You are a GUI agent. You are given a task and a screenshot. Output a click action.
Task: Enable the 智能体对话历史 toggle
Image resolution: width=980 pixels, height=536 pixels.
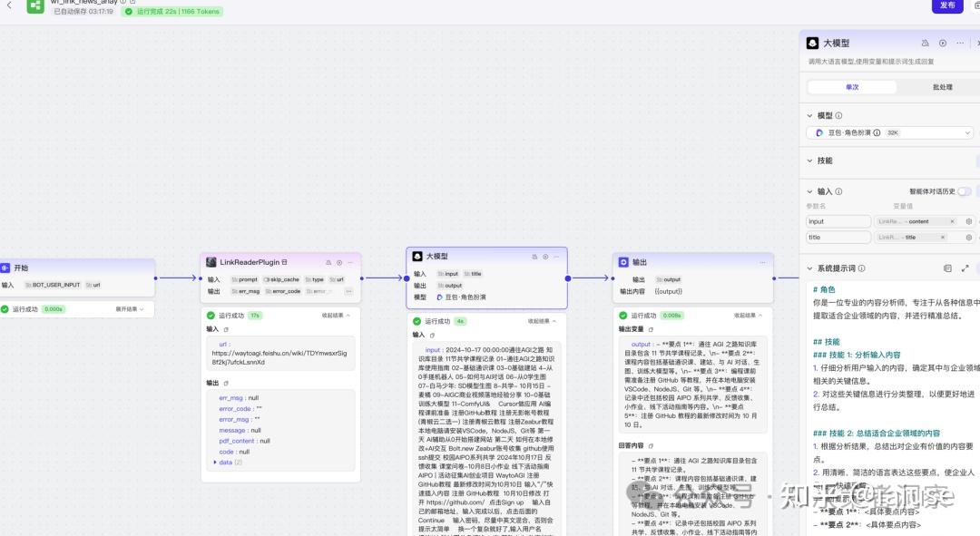click(x=966, y=190)
